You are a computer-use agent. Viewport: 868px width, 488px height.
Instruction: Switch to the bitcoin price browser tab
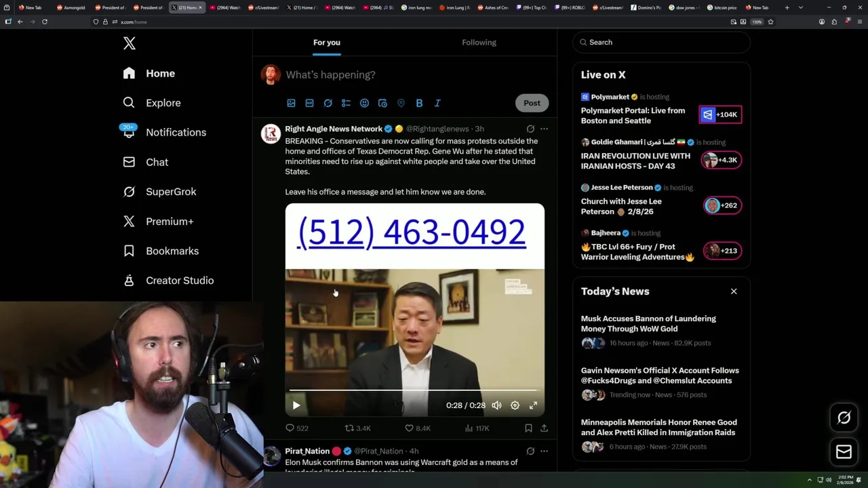(722, 7)
